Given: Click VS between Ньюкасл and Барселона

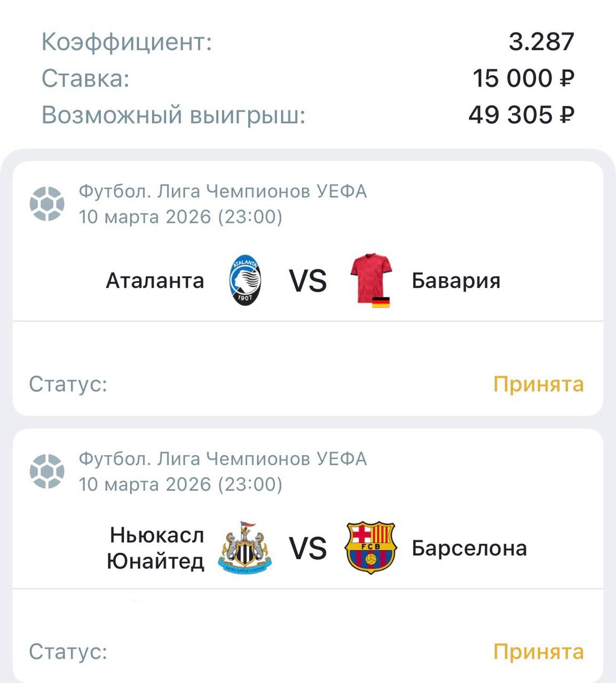Looking at the screenshot, I should tap(307, 549).
